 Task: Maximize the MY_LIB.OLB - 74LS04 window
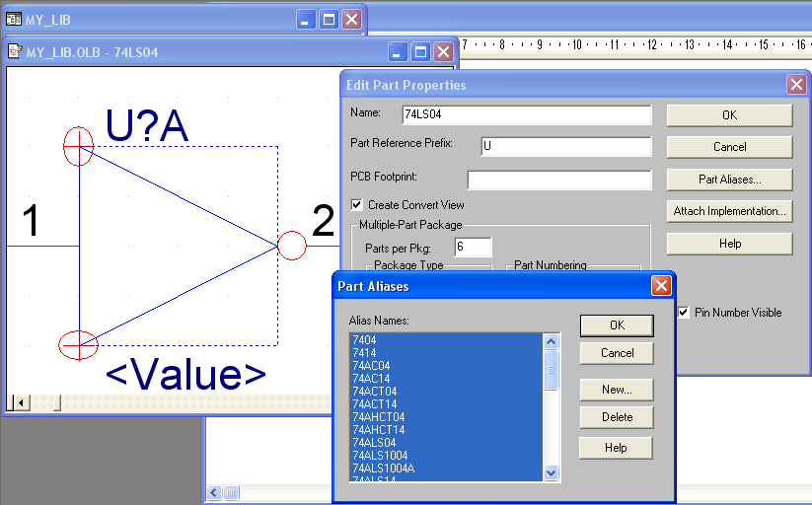(420, 52)
